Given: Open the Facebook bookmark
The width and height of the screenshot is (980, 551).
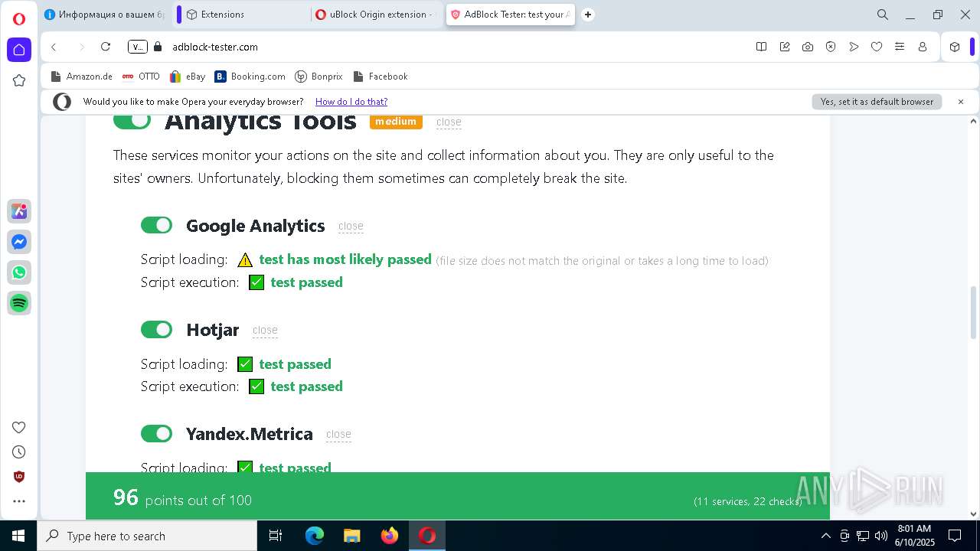Looking at the screenshot, I should [x=381, y=77].
